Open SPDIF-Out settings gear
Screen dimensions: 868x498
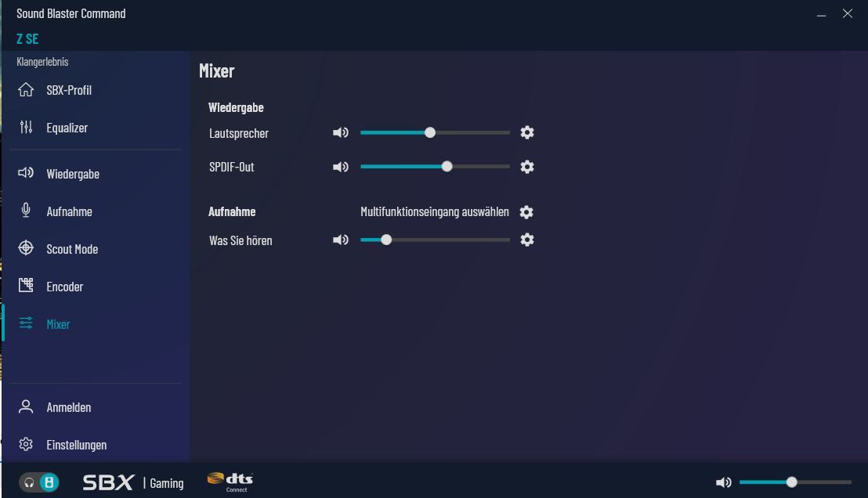tap(527, 167)
